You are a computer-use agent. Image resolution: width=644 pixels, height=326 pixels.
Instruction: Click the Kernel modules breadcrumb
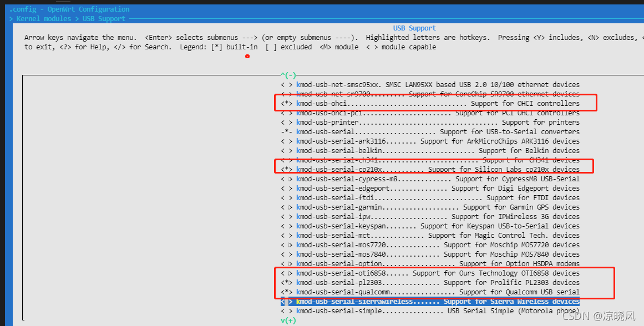click(x=43, y=18)
